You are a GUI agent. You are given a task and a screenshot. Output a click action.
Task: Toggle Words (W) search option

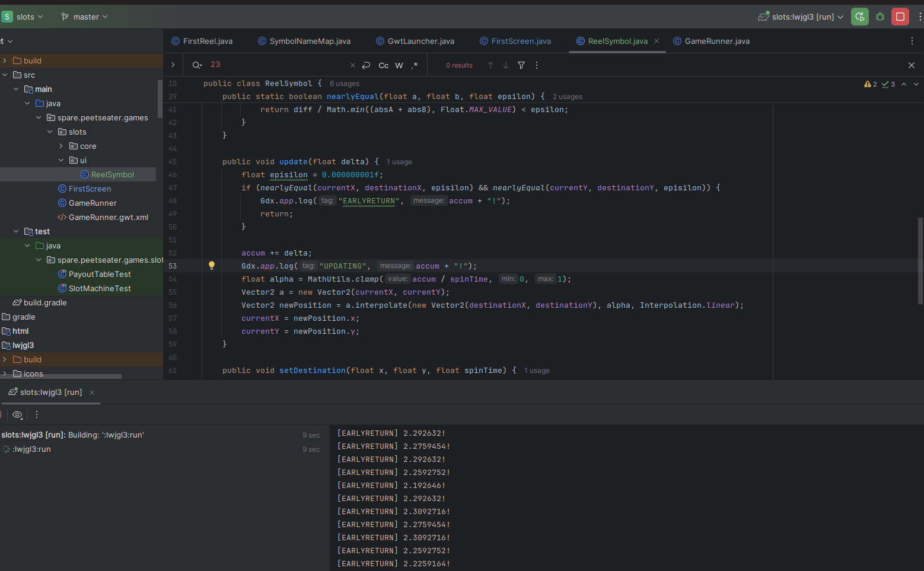(399, 65)
